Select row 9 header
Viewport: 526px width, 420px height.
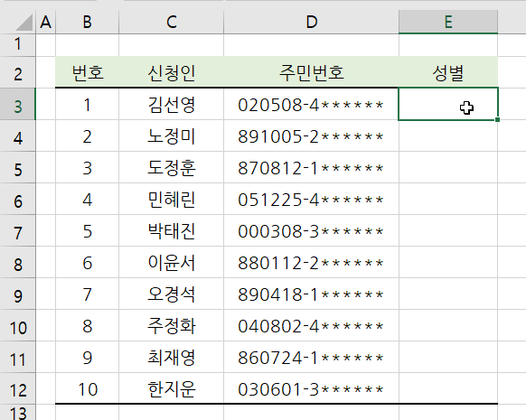(17, 294)
